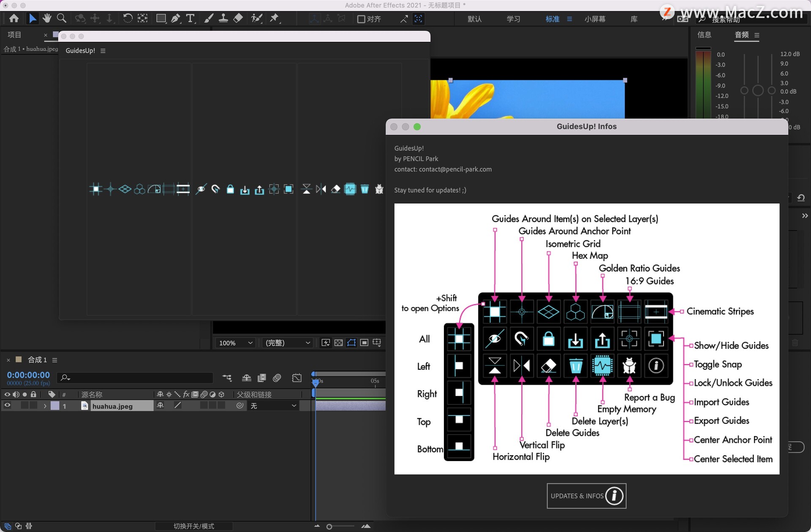The width and height of the screenshot is (811, 532).
Task: Select the Horizontal Type tool
Action: tap(191, 18)
